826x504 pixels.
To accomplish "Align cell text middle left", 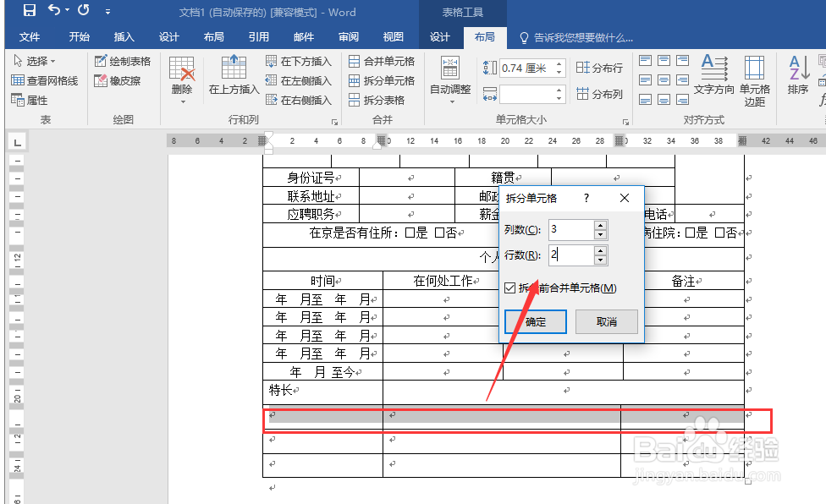I will coord(645,80).
